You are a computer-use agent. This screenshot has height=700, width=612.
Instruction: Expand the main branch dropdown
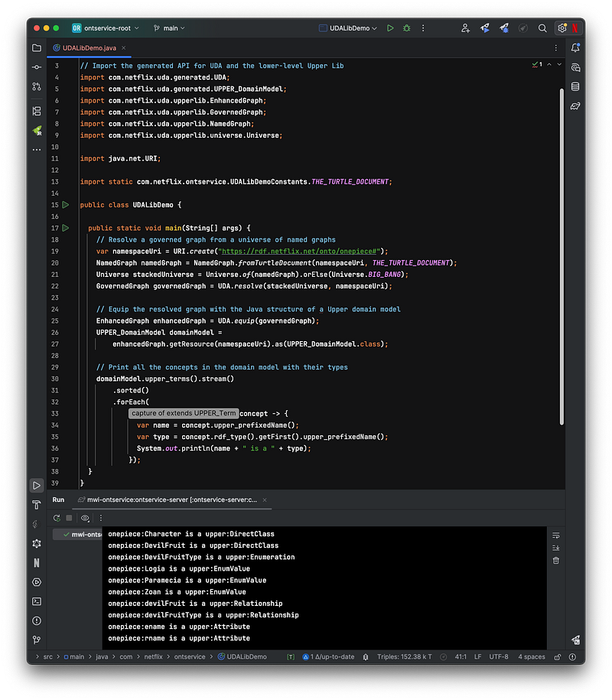(x=170, y=28)
